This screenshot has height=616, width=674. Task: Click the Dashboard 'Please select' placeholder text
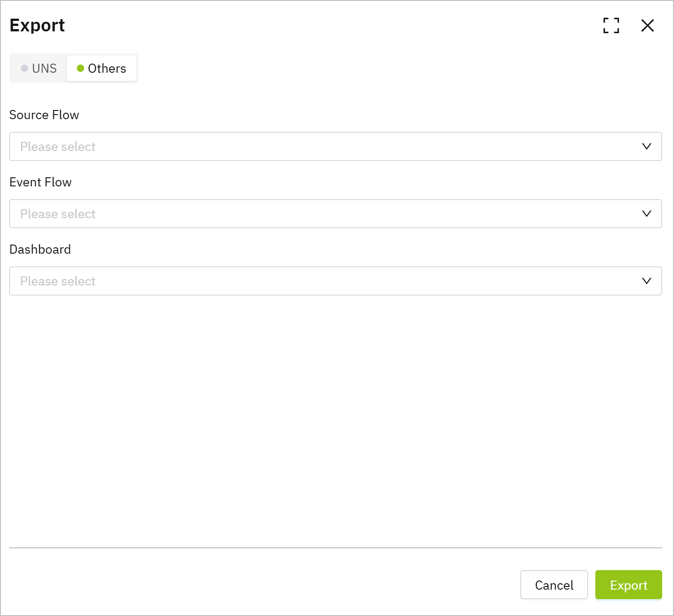coord(58,281)
